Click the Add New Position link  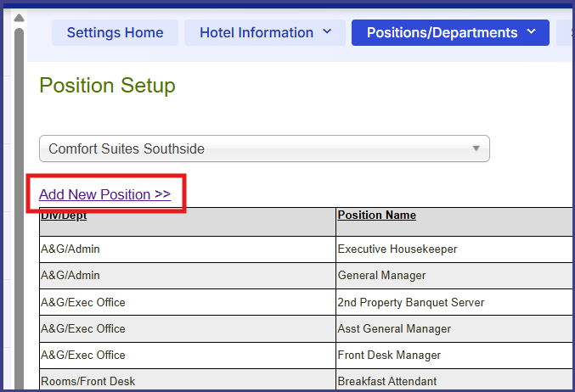104,194
